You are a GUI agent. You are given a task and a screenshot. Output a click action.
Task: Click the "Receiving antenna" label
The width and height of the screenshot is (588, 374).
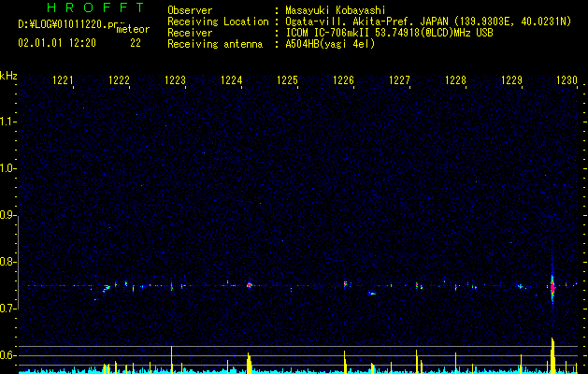[215, 44]
